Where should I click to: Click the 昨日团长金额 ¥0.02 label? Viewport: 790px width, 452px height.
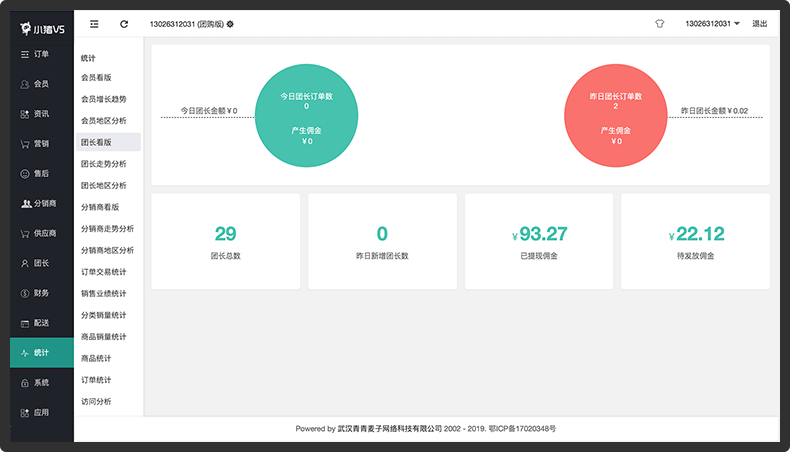[714, 111]
